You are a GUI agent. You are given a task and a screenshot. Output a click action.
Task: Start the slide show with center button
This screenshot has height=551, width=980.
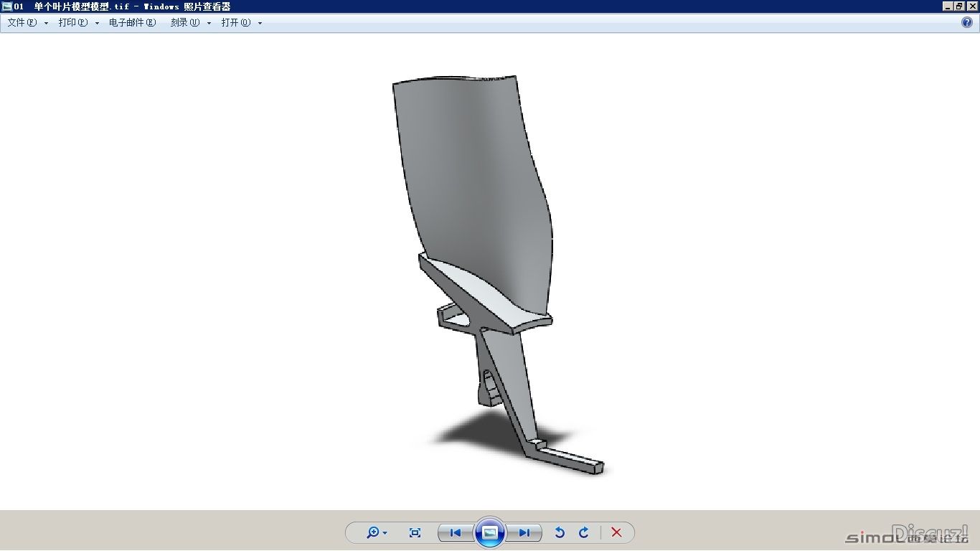(490, 532)
